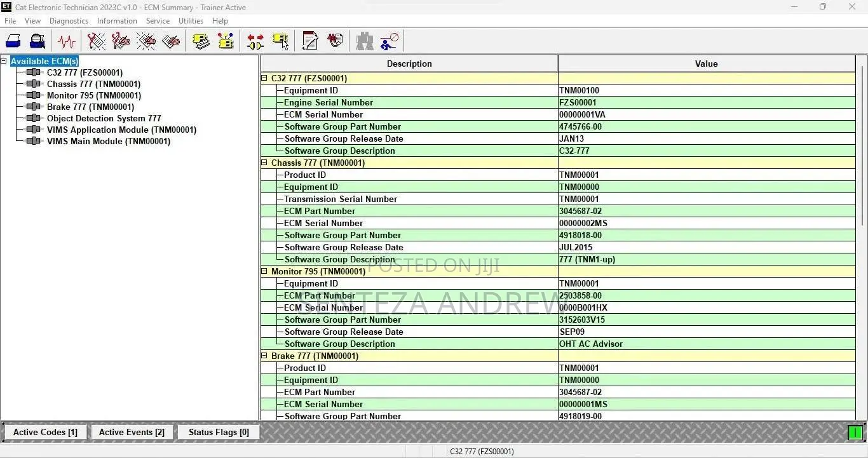Viewport: 868px width, 458px height.
Task: Click the Active Codes [1] button
Action: [45, 432]
